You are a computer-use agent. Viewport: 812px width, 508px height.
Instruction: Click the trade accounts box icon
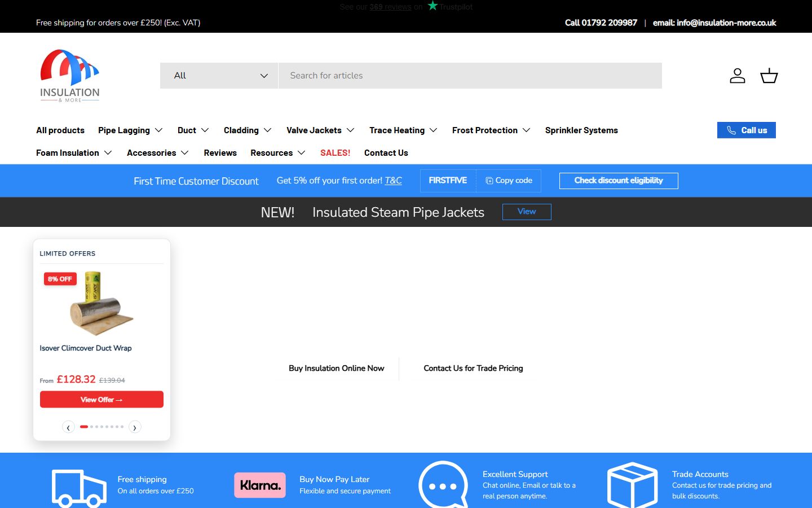[x=633, y=485]
